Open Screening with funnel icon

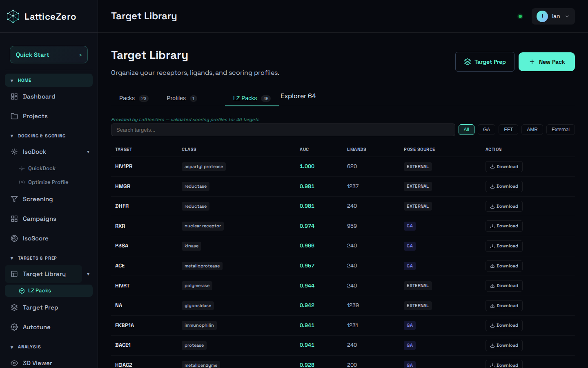pyautogui.click(x=49, y=199)
